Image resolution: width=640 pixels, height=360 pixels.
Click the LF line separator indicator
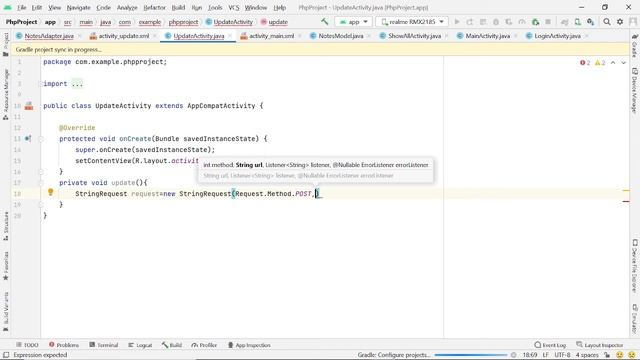tap(545, 355)
